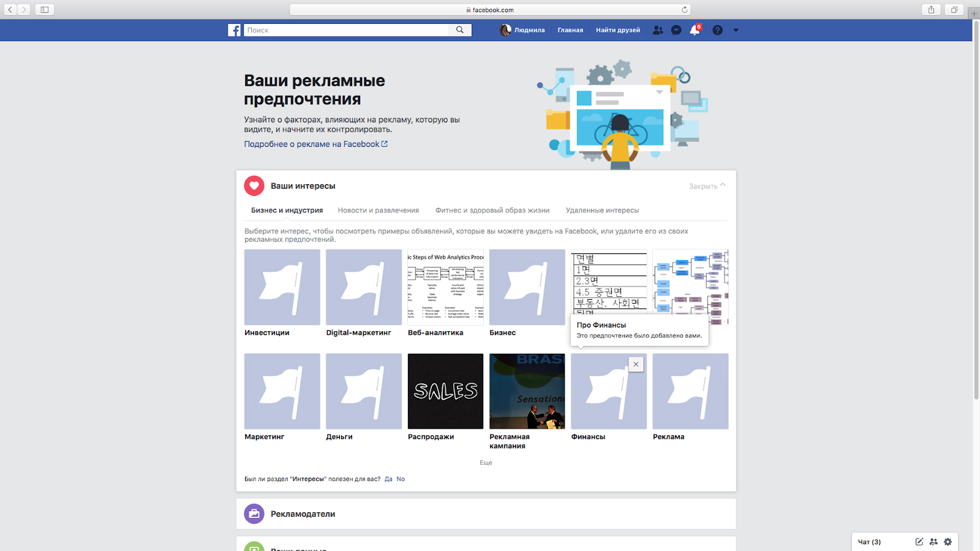Select the Рекламная кампания thumbnail
This screenshot has height=551, width=980.
click(527, 391)
